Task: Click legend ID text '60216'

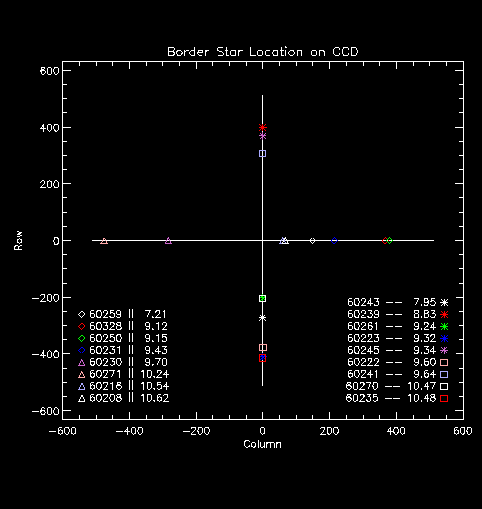Action: [x=105, y=386]
